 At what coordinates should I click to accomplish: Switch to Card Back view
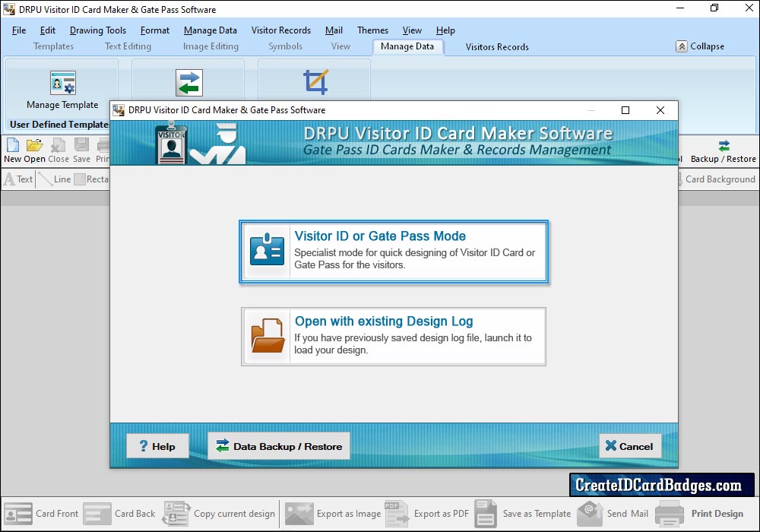click(119, 514)
